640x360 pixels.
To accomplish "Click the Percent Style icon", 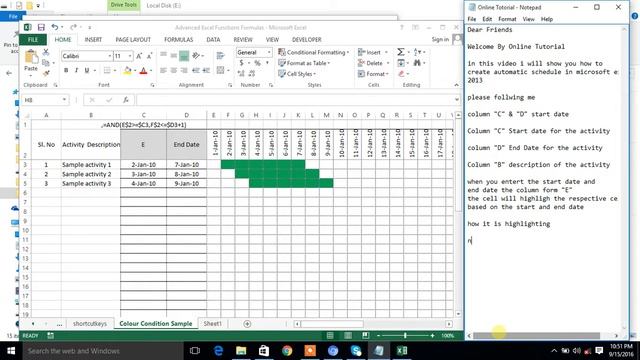I will [257, 63].
